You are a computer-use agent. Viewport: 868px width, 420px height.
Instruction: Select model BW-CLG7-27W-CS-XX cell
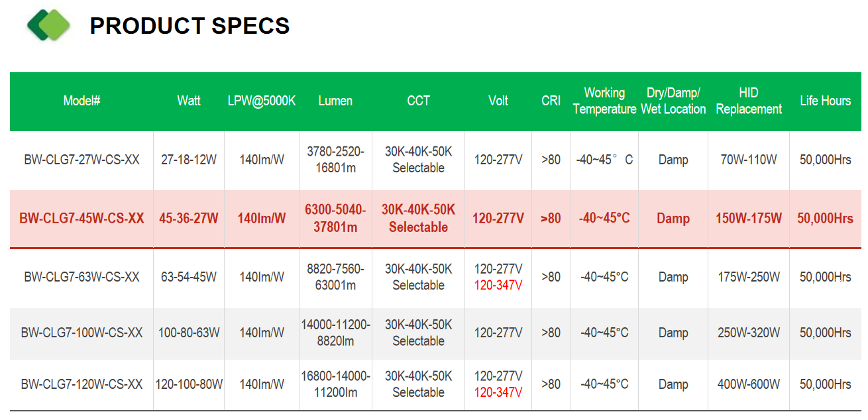pyautogui.click(x=81, y=160)
